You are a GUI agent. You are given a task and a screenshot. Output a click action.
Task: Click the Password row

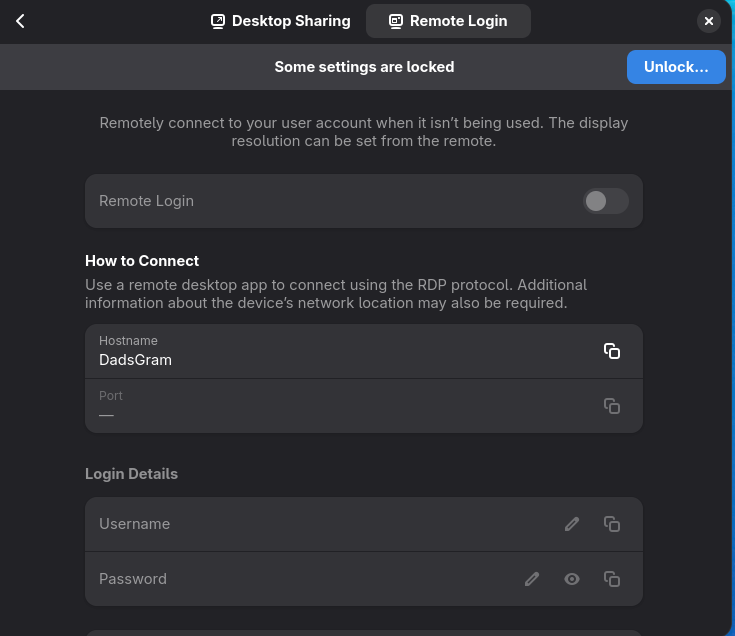[x=300, y=579]
